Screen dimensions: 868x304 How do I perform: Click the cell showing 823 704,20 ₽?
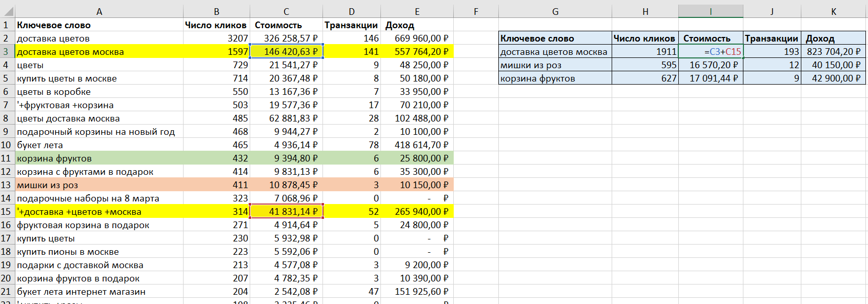[833, 52]
